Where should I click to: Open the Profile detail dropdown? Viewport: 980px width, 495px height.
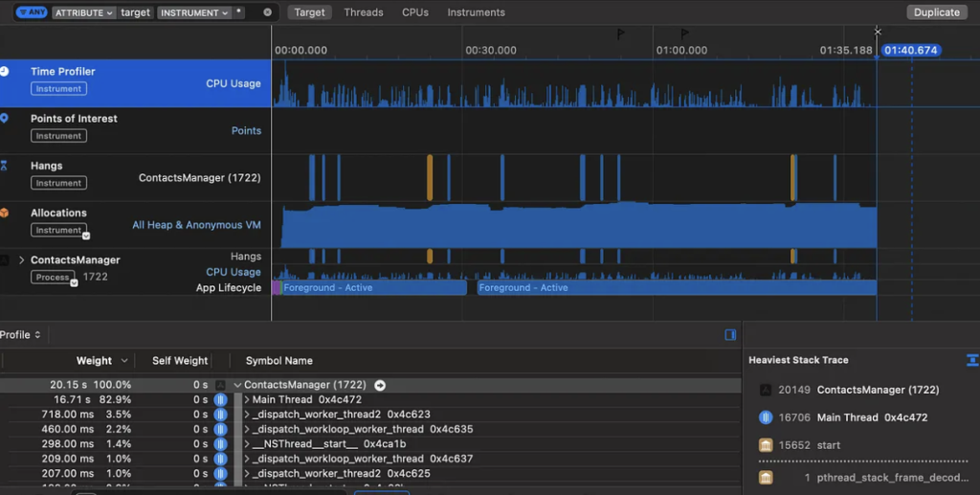[21, 335]
